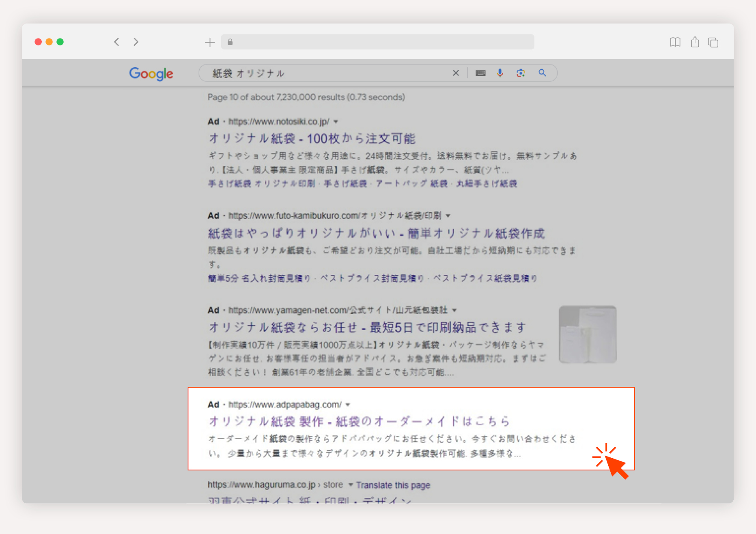
Task: Open the sitelinks row under the notosiki ad
Action: 363,184
